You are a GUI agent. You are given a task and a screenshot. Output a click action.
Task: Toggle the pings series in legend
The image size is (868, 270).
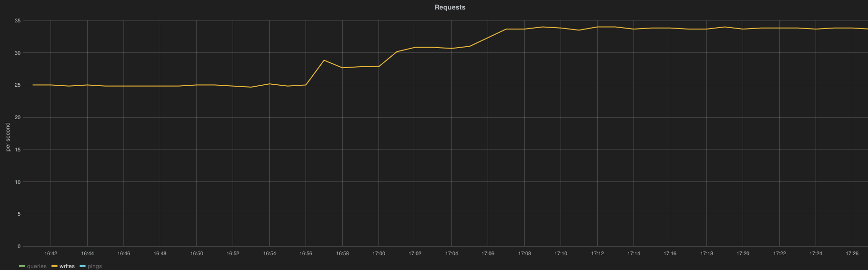tap(95, 266)
